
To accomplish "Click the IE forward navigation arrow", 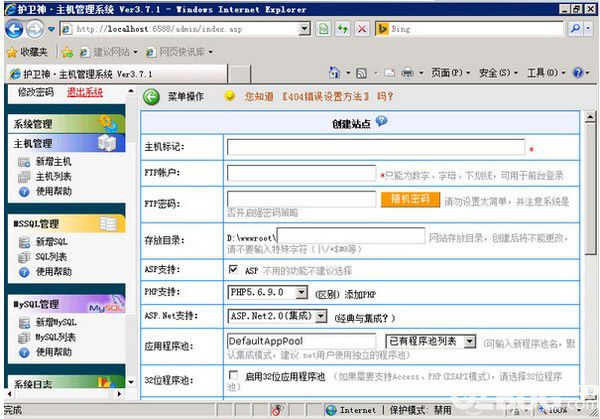I will 35,29.
